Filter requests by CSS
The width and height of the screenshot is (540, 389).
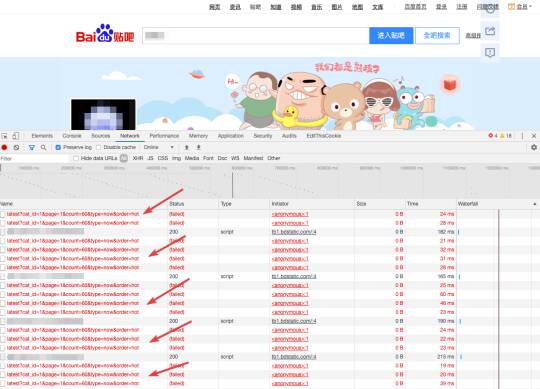163,158
